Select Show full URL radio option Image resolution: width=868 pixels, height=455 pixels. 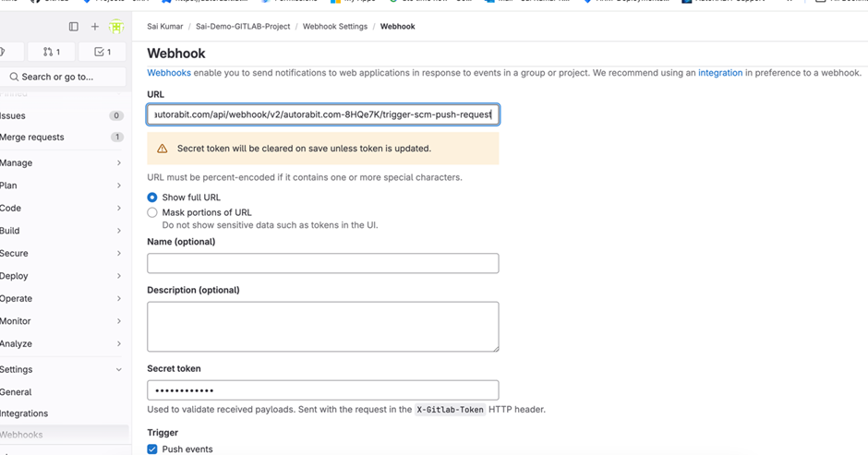[152, 198]
